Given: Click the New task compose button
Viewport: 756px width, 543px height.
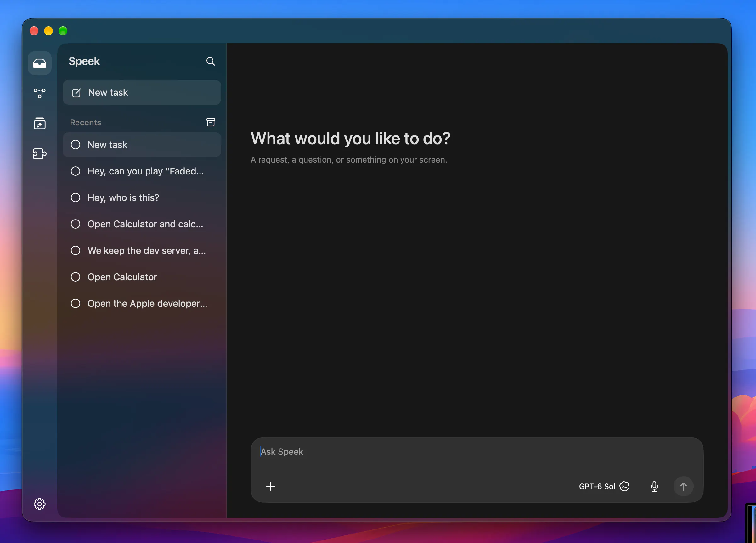Looking at the screenshot, I should (x=142, y=92).
